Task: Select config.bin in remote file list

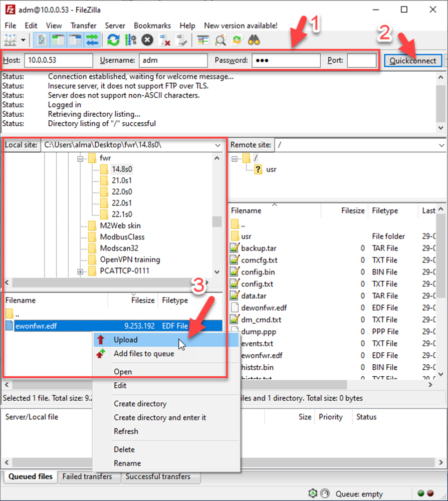Action: (x=258, y=272)
